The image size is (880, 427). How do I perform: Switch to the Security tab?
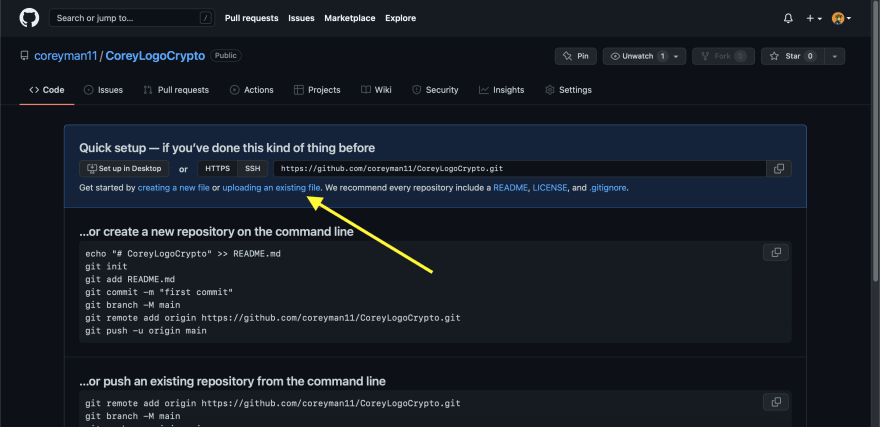pos(436,90)
